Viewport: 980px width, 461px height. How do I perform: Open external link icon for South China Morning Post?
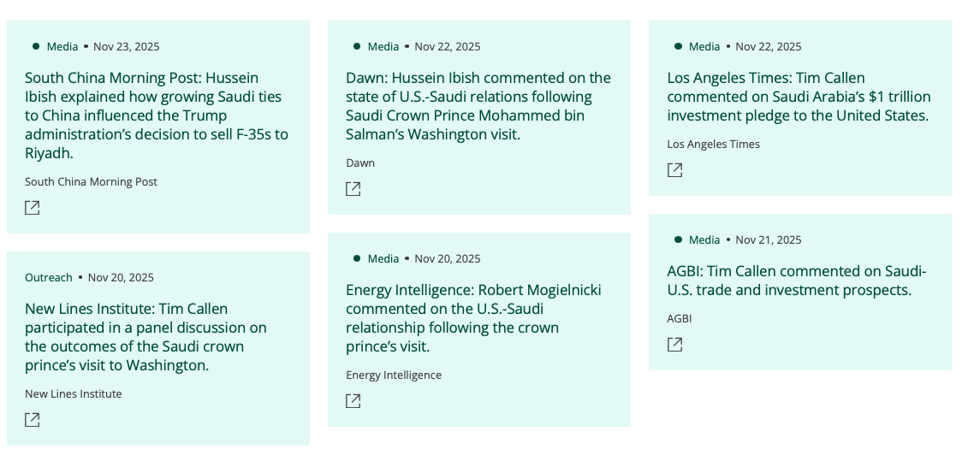(x=33, y=208)
